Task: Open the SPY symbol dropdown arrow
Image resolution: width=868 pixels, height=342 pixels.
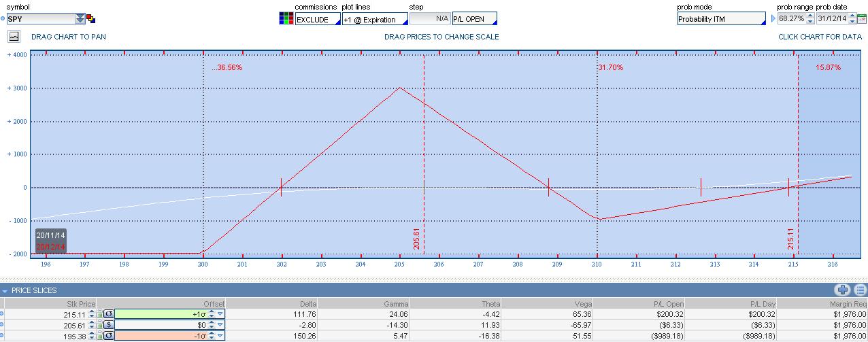Action: click(x=80, y=19)
